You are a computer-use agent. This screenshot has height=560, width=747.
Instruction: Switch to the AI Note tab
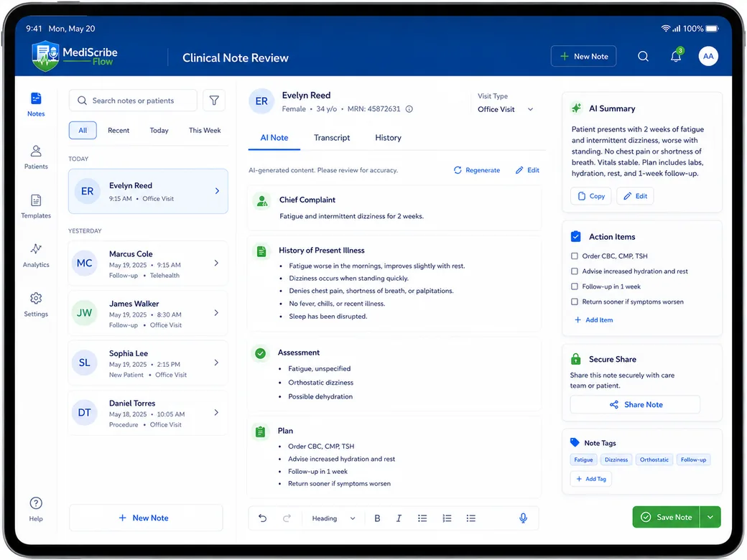coord(274,138)
